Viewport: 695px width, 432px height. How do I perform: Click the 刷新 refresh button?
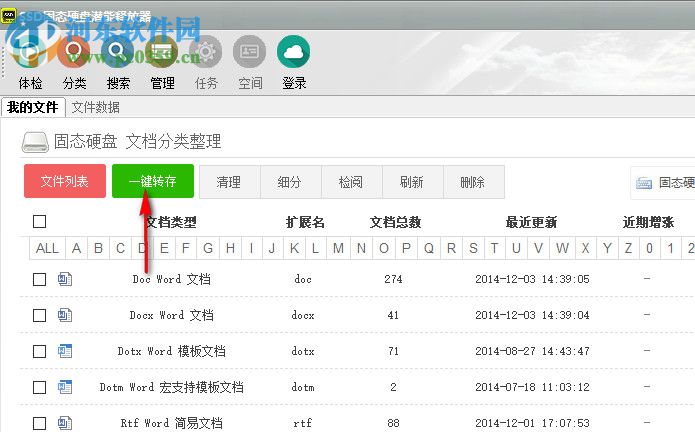tap(413, 182)
